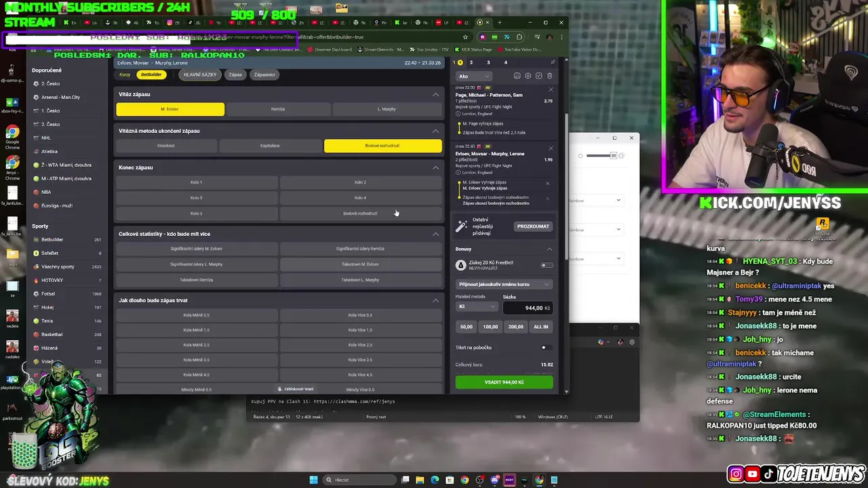This screenshot has height=488, width=868.
Task: Click the PROZKOUMAT button
Action: (x=533, y=226)
